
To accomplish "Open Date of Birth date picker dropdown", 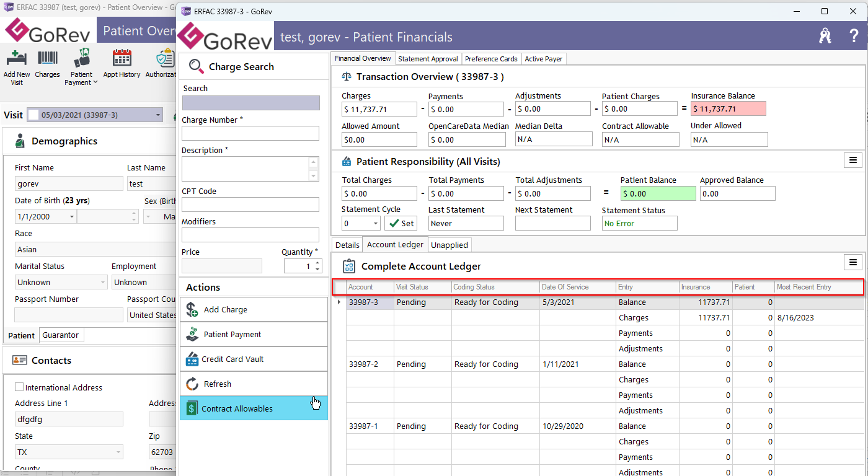I will 72,216.
